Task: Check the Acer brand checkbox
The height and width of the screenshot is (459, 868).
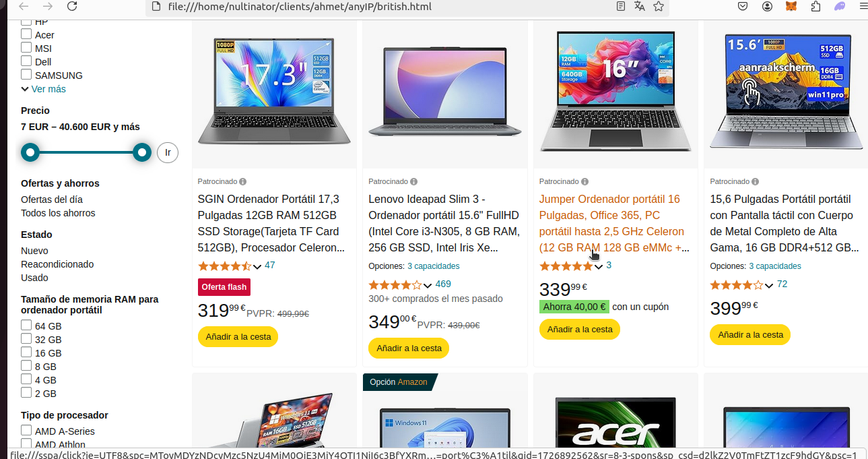Action: (x=26, y=34)
